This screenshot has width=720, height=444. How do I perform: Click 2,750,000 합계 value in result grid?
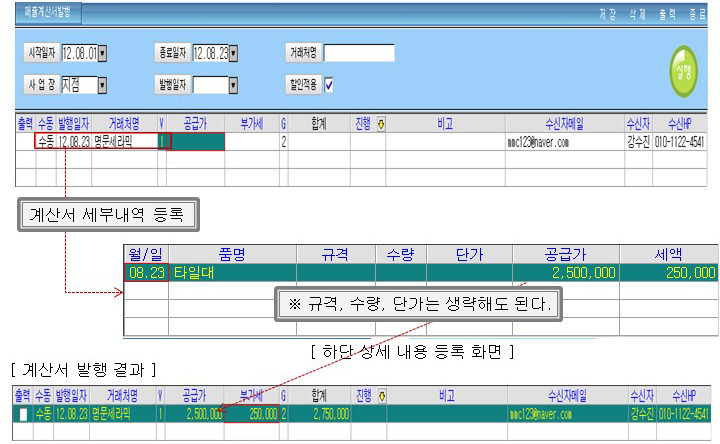[x=320, y=414]
